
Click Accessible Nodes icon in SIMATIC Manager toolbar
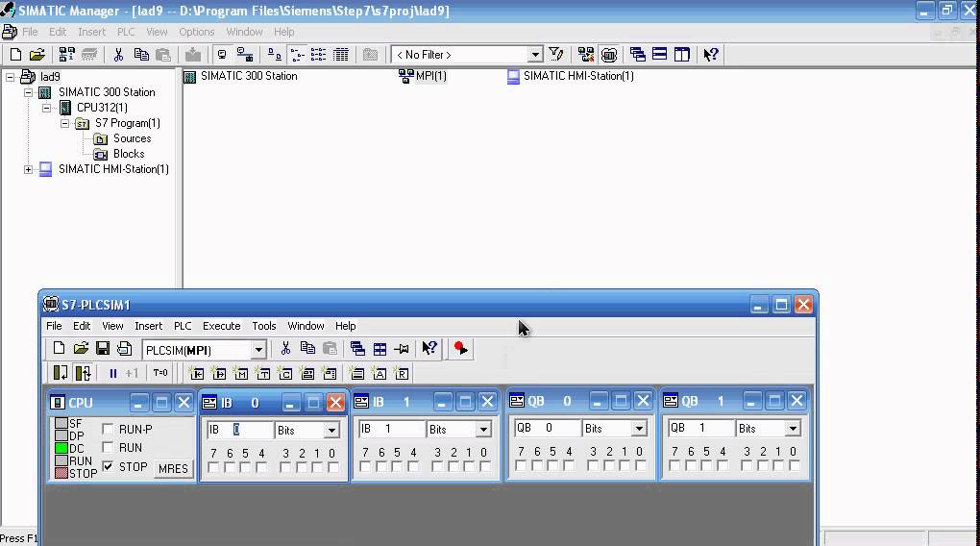tap(67, 55)
